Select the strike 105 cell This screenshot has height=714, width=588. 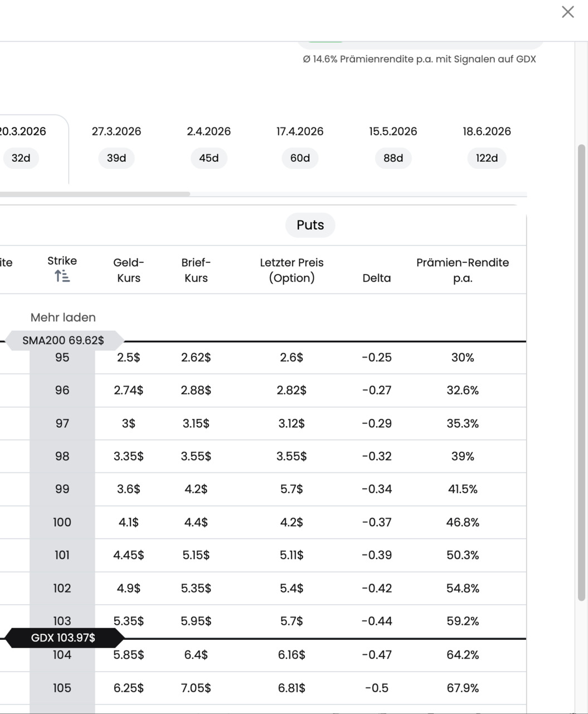pyautogui.click(x=62, y=688)
